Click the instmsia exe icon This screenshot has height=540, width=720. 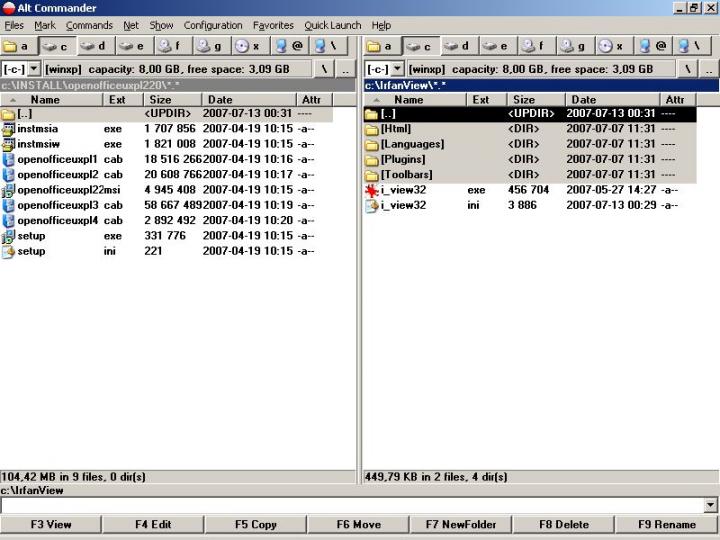(x=8, y=129)
